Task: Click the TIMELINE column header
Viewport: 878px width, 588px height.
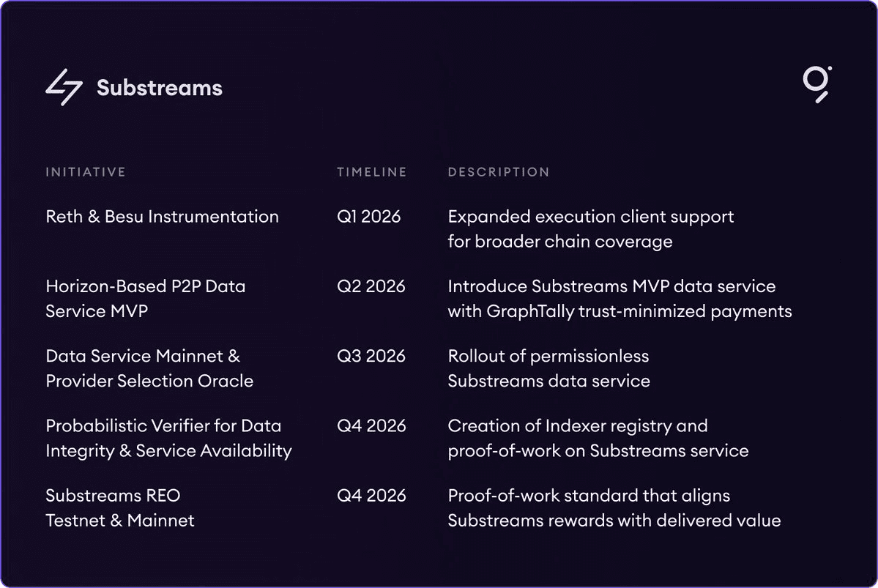Action: tap(371, 172)
